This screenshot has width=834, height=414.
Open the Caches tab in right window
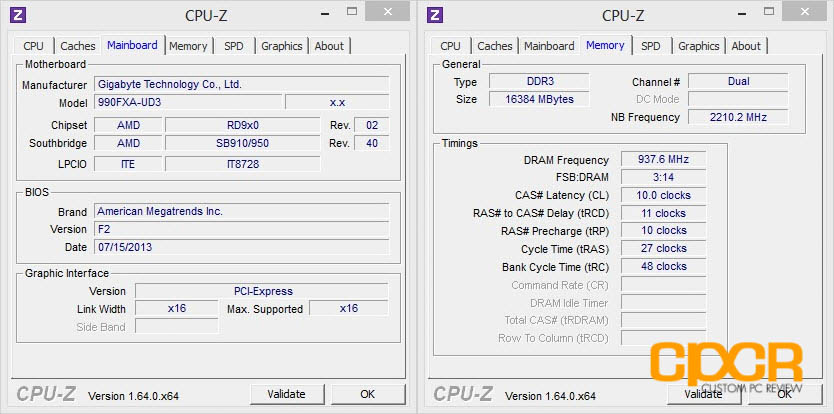pos(495,46)
